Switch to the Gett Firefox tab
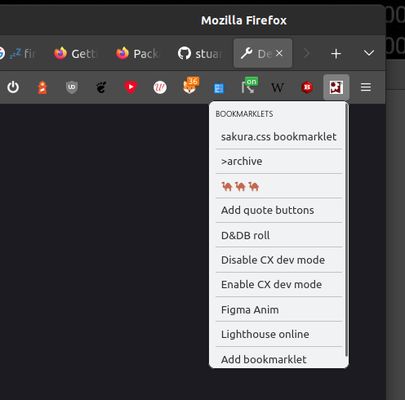The image size is (405, 400). pyautogui.click(x=76, y=53)
